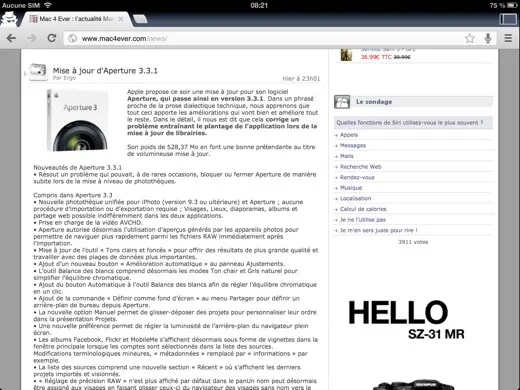Close the Mac 4 Ever tab
Viewport: 520px width, 390px height.
[x=121, y=19]
